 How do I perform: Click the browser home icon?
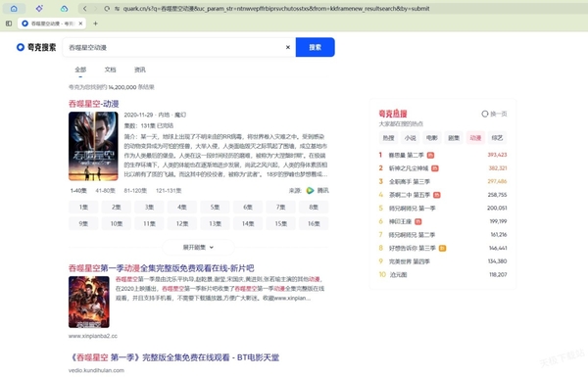click(x=14, y=8)
